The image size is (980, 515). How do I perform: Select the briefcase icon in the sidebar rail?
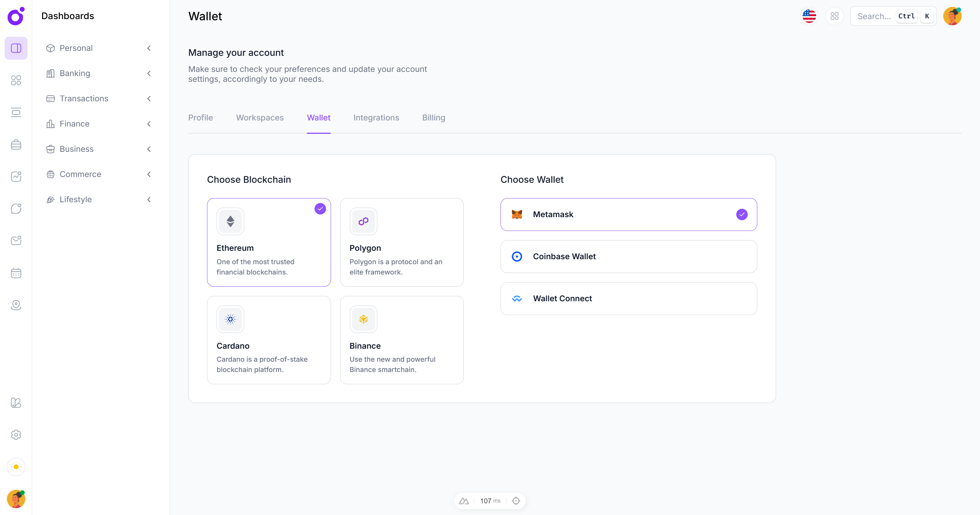coord(16,144)
